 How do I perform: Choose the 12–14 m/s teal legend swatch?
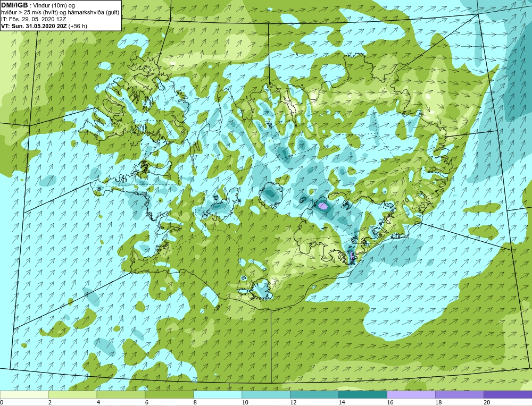[314, 395]
